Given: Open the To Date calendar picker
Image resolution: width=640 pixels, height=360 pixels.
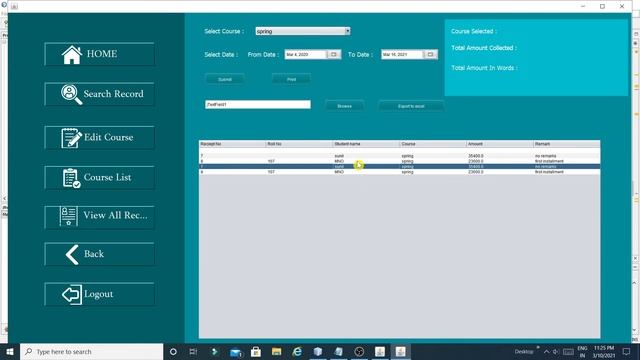Looking at the screenshot, I should click(x=430, y=54).
